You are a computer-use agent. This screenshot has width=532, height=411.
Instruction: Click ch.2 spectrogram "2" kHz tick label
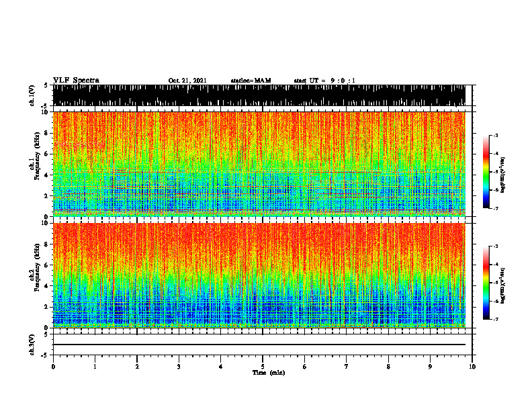(x=46, y=307)
